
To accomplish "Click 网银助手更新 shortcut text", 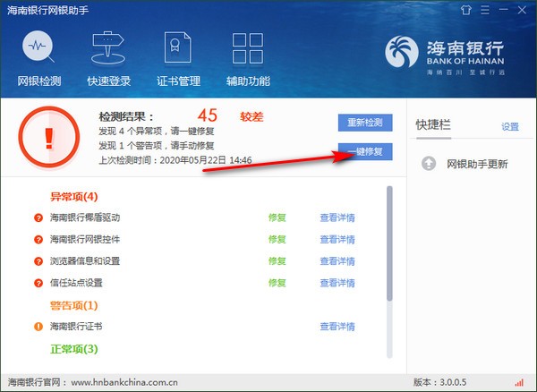I will click(477, 164).
